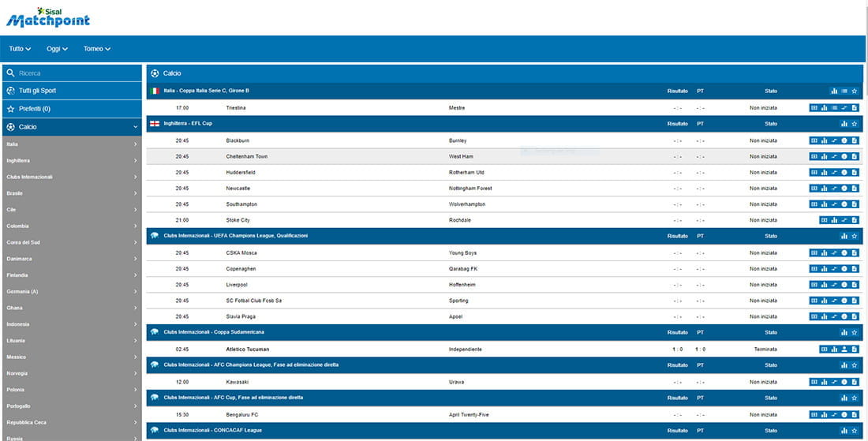The image size is (868, 441).
Task: Click the trend line icon in Cheltenham Town row
Action: click(x=834, y=156)
